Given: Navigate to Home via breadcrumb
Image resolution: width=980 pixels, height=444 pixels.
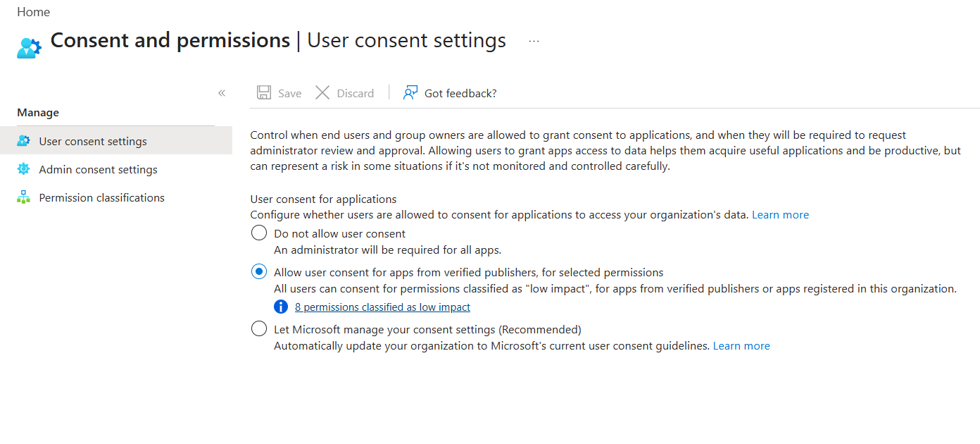Looking at the screenshot, I should coord(33,11).
